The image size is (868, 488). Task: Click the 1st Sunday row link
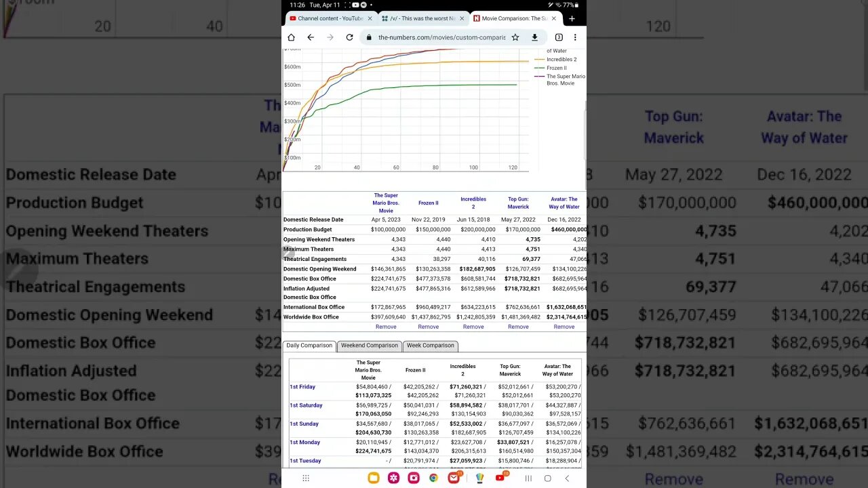(x=304, y=424)
